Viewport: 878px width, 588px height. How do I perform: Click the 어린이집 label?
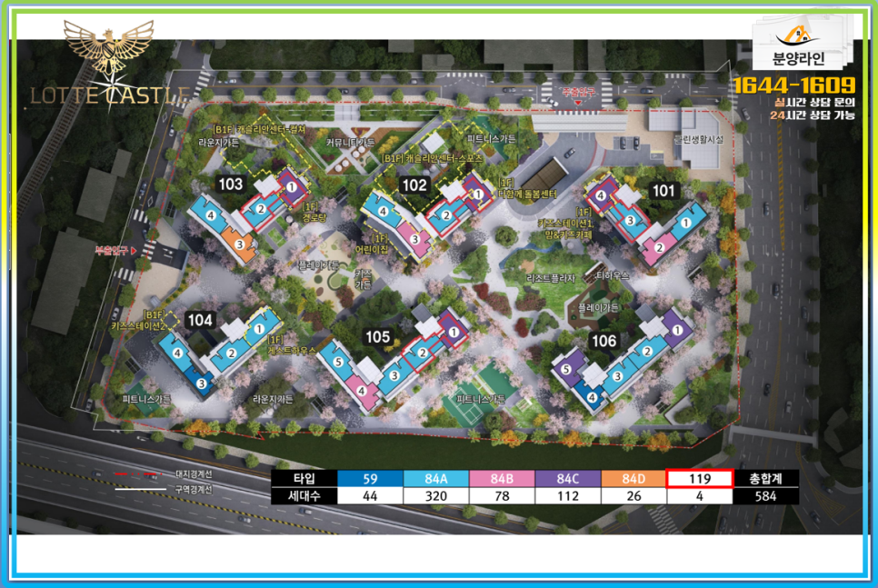pyautogui.click(x=372, y=249)
